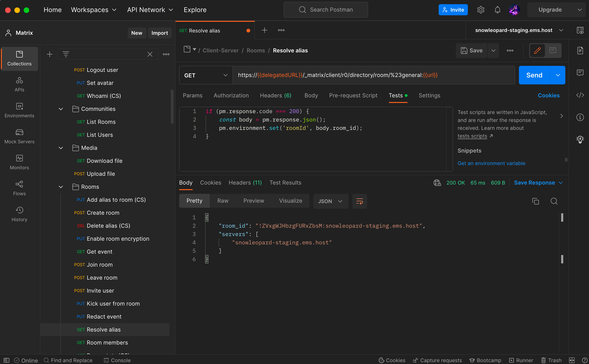Click the blue Send button

(x=534, y=75)
